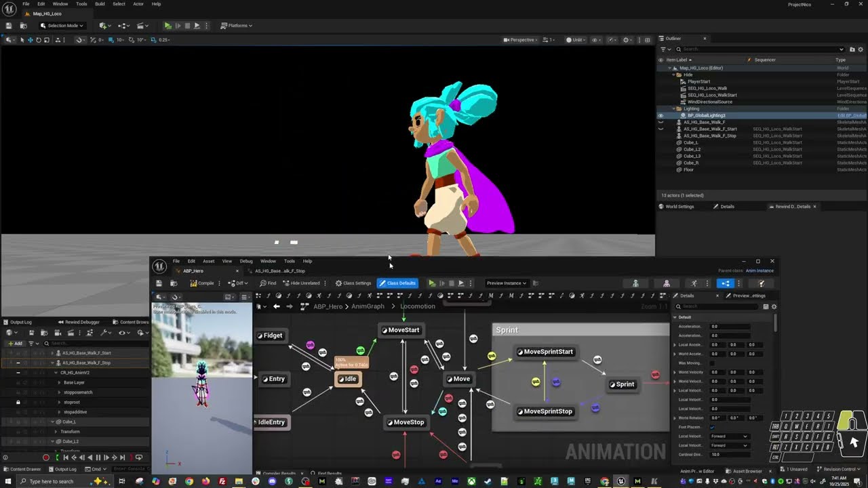Image resolution: width=868 pixels, height=488 pixels.
Task: Open Windows Start menu
Action: pos(7,481)
